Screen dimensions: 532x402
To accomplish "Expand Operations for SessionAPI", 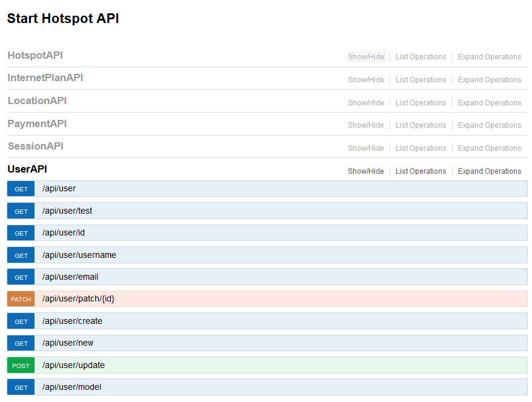I will [x=489, y=148].
